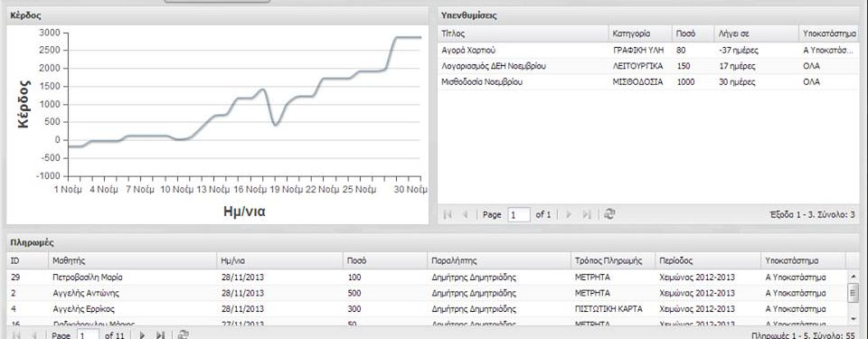
Task: Refresh the Πληρωμές payments grid
Action: point(184,335)
